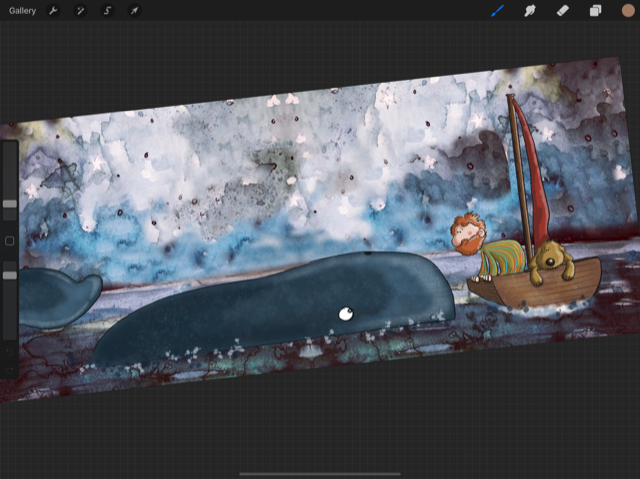640x479 pixels.
Task: Tap the square Modify button in sidebar
Action: 10,241
